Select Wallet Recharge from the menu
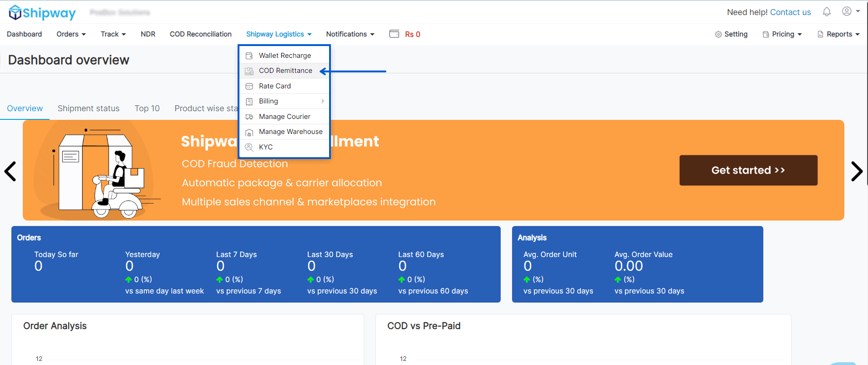 coord(284,56)
